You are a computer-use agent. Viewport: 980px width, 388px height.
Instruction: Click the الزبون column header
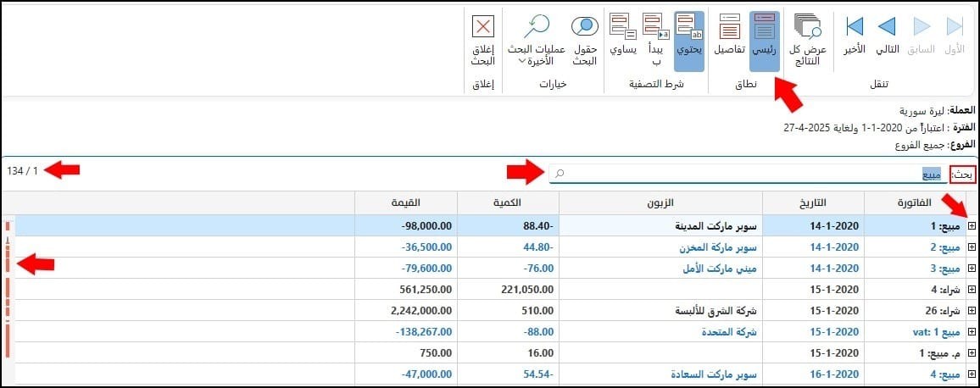660,203
